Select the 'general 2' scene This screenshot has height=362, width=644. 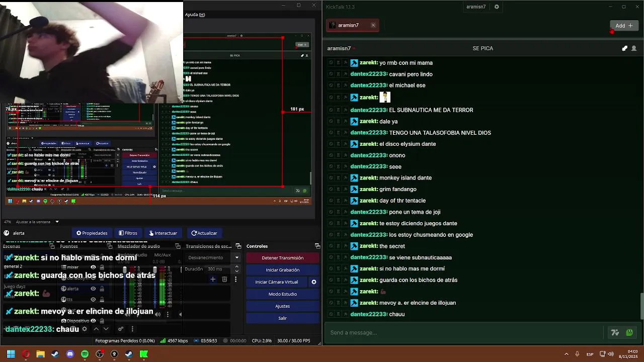point(13,266)
